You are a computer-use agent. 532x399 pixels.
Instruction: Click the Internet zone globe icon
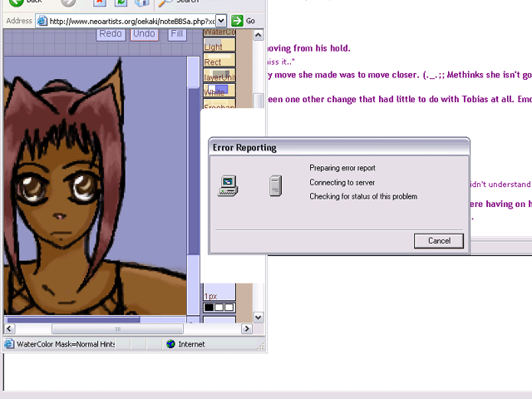pyautogui.click(x=170, y=344)
